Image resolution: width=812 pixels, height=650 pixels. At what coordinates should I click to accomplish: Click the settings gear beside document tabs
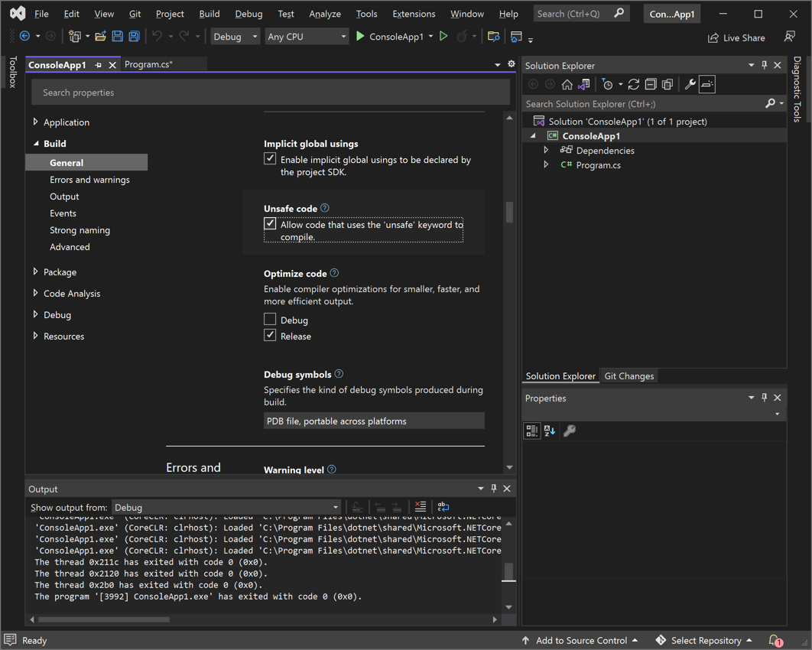tap(512, 63)
